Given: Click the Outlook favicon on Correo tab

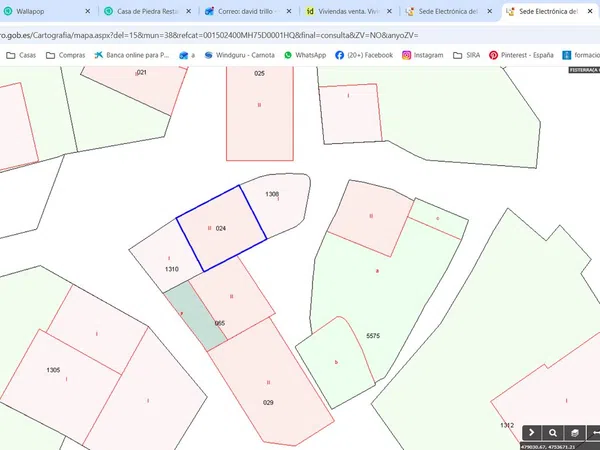Looking at the screenshot, I should (x=209, y=11).
